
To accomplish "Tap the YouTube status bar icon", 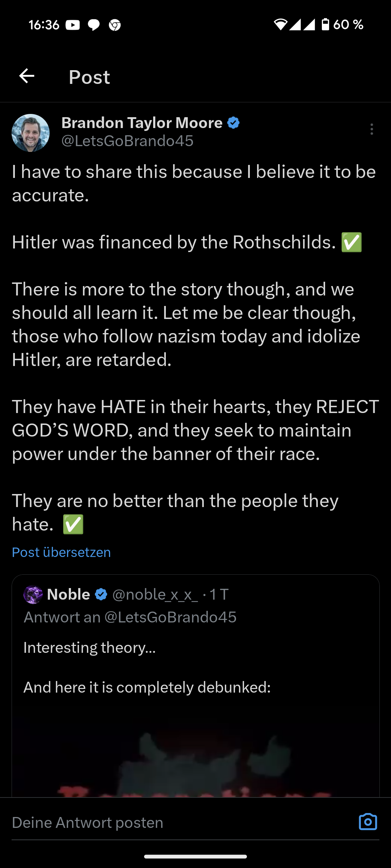I will coord(72,25).
